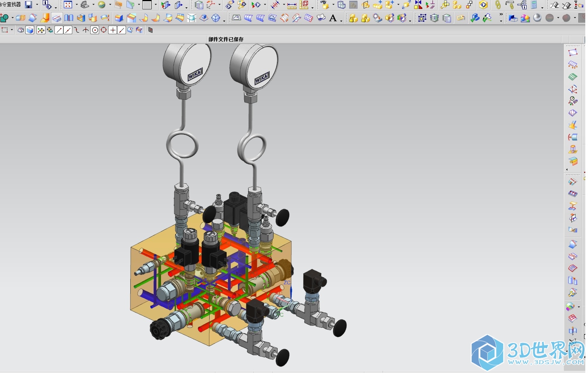Click the green mesh surface icon in side toolbar
This screenshot has width=588, height=374.
click(x=572, y=77)
